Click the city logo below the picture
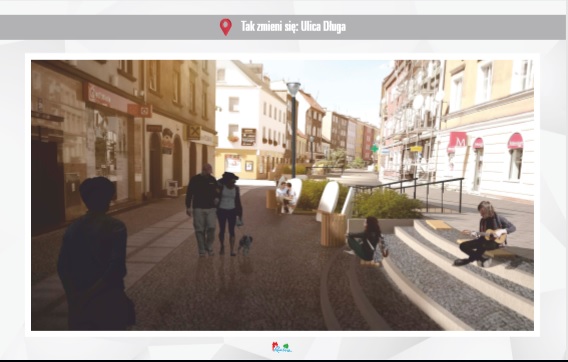The height and width of the screenshot is (362, 568). click(281, 348)
